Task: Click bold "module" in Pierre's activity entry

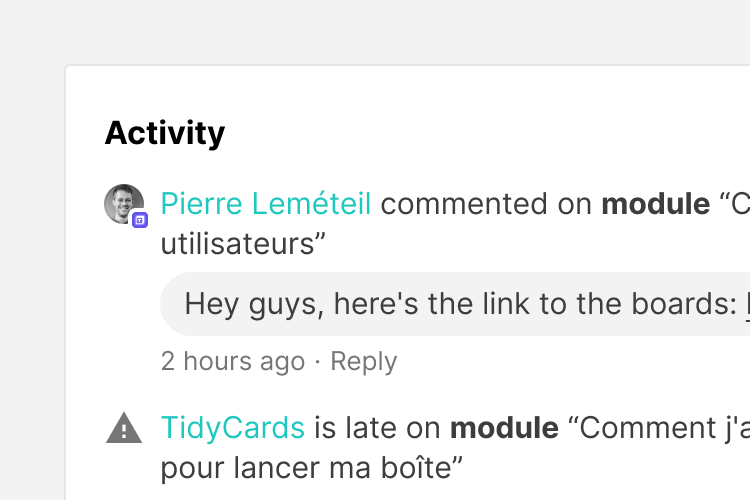Action: (x=655, y=204)
